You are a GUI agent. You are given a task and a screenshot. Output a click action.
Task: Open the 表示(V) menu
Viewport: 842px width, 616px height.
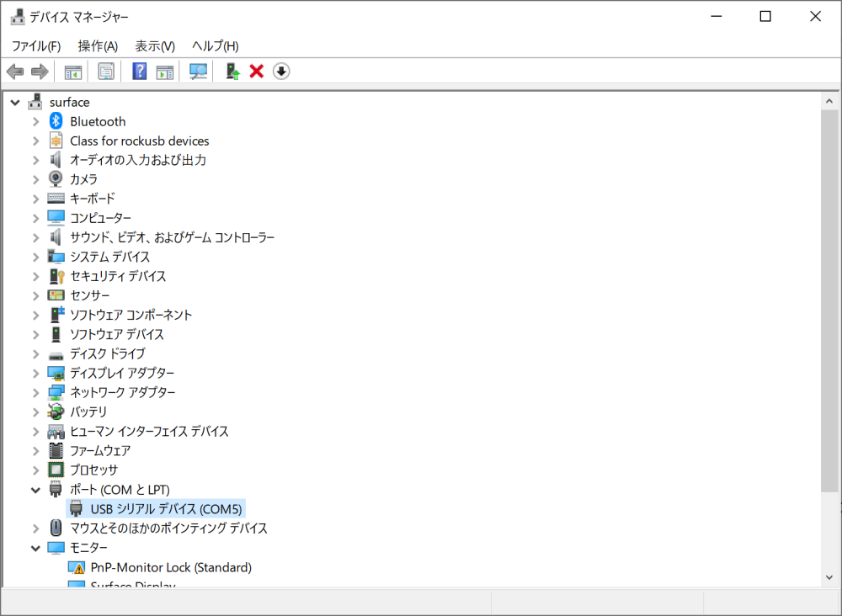tap(153, 46)
